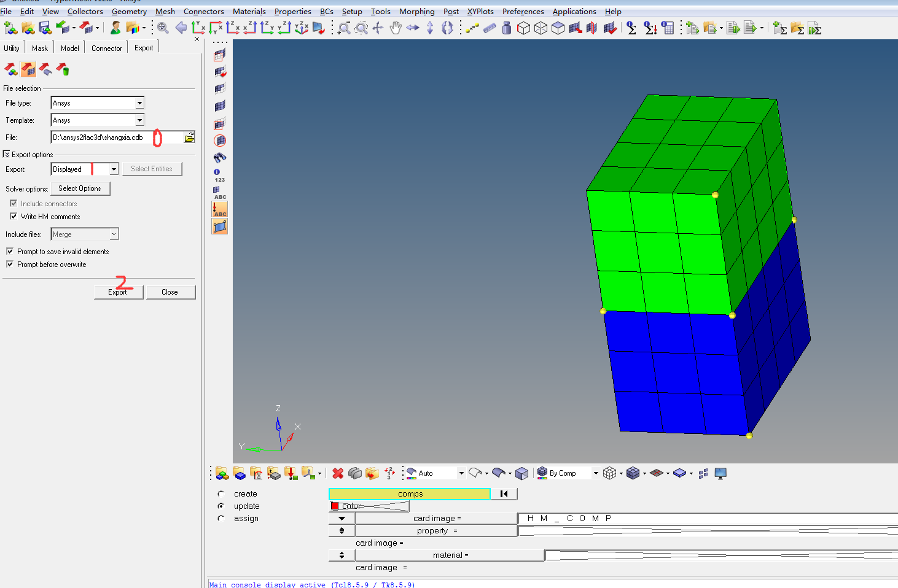Open the Morphing menu
898x588 pixels.
pos(416,11)
